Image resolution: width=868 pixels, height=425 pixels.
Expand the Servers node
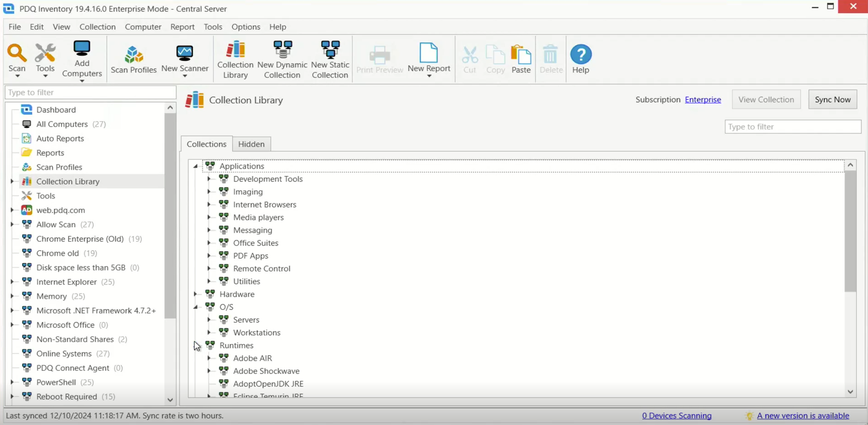[x=209, y=320]
